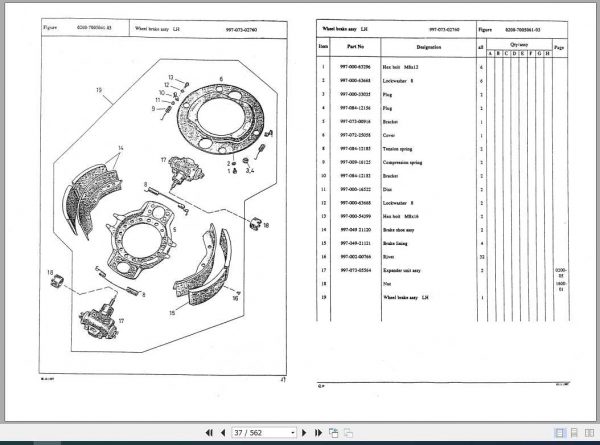This screenshot has height=445, width=600.
Task: Click the Rivet designation in row 16
Action: pos(388,257)
